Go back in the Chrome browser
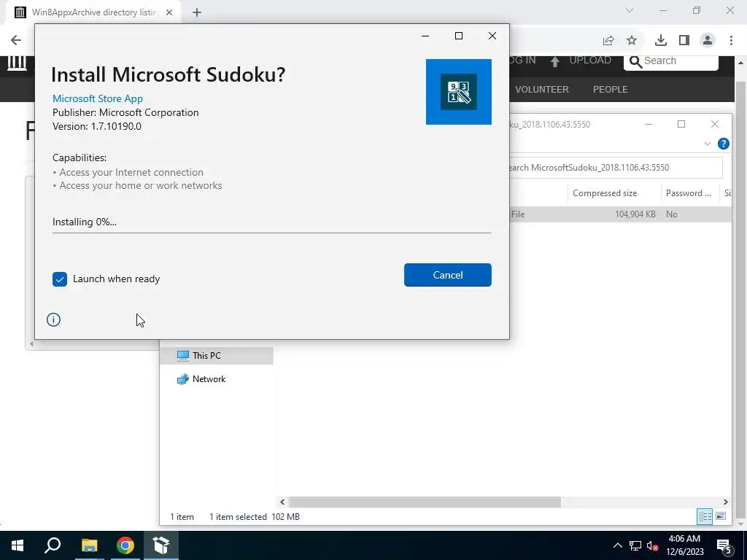Screen dimensions: 747x560 (x=16, y=40)
